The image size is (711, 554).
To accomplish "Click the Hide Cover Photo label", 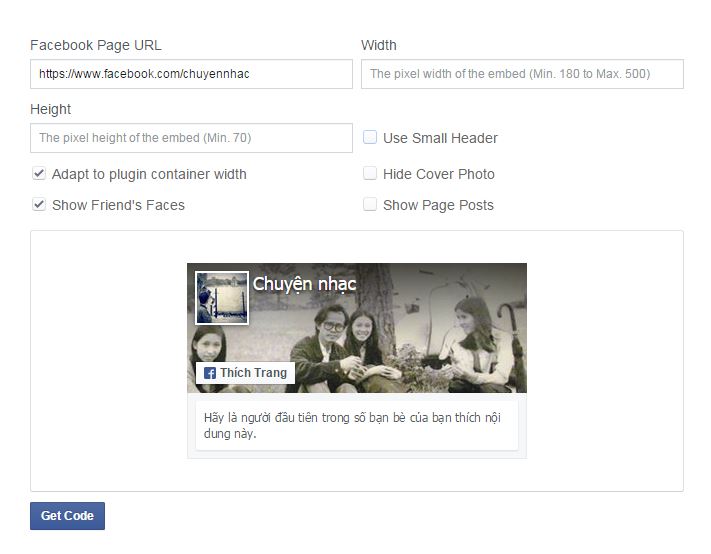I will coord(438,174).
